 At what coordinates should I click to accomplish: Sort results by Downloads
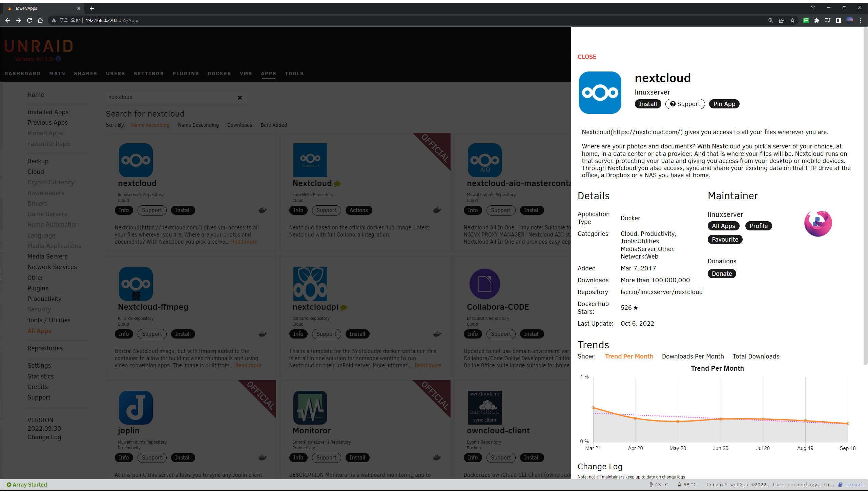[x=240, y=125]
